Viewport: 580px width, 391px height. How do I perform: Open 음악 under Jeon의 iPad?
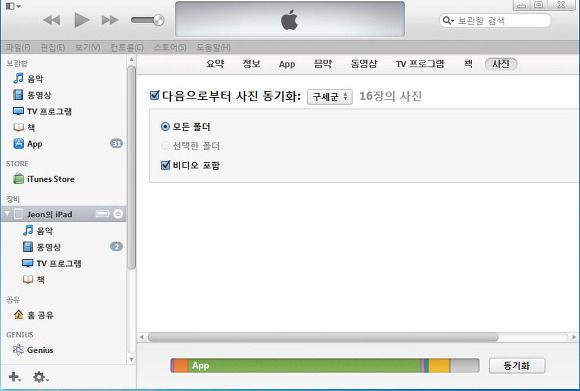click(x=38, y=230)
